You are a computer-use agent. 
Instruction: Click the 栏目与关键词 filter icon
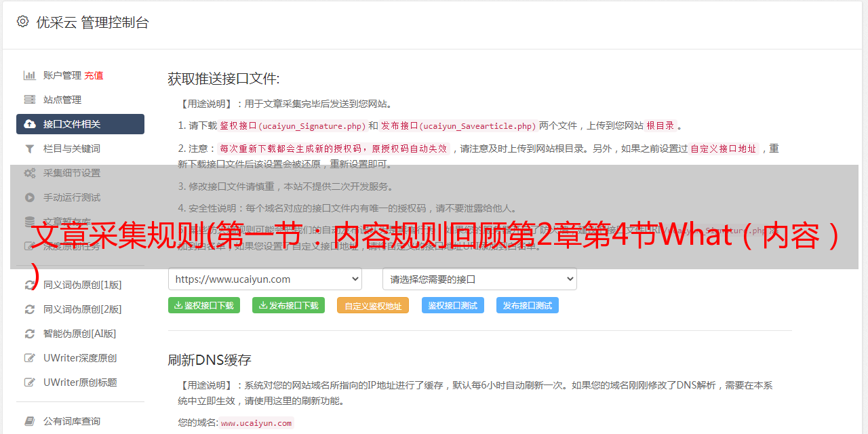[30, 149]
